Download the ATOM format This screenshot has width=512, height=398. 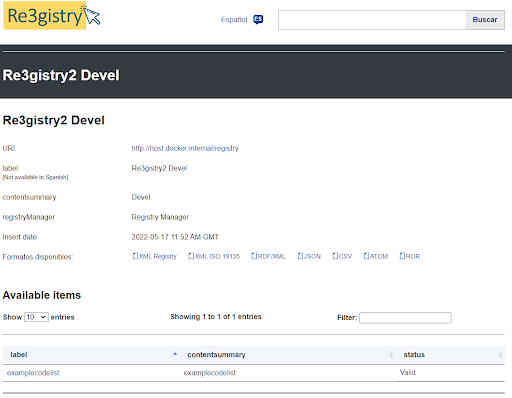(x=376, y=256)
